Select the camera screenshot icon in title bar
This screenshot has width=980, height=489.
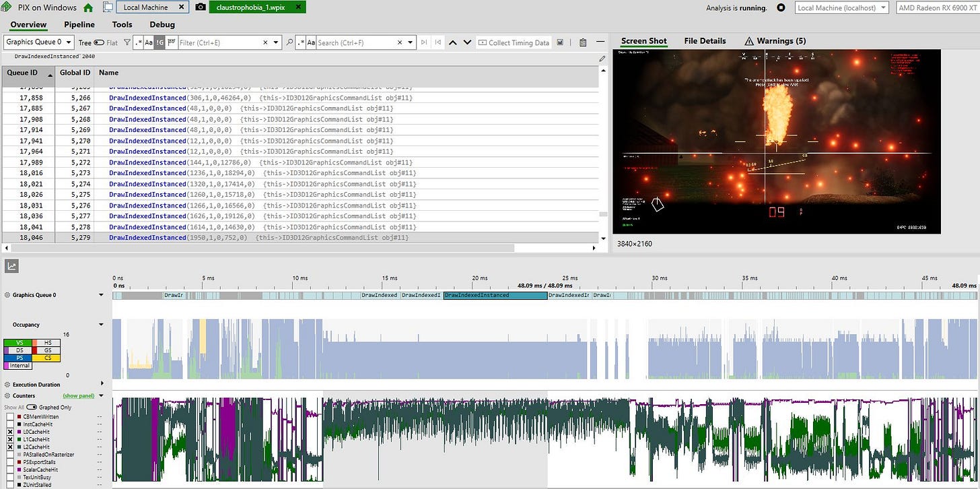coord(200,7)
